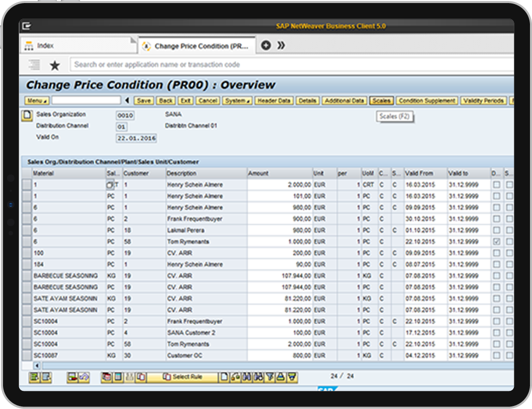Tick the D checkbox in the SANA Customer 2 row
The image size is (532, 409).
pyautogui.click(x=496, y=332)
